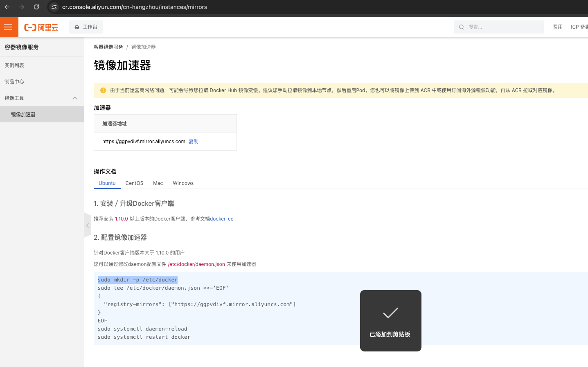This screenshot has width=588, height=367.
Task: Open the 工作台 workbench button
Action: point(86,27)
